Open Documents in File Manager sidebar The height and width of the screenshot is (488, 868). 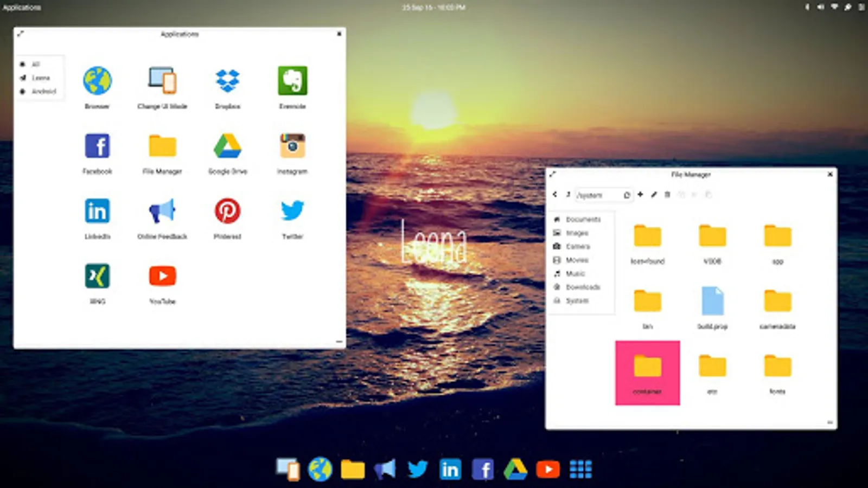coord(582,219)
